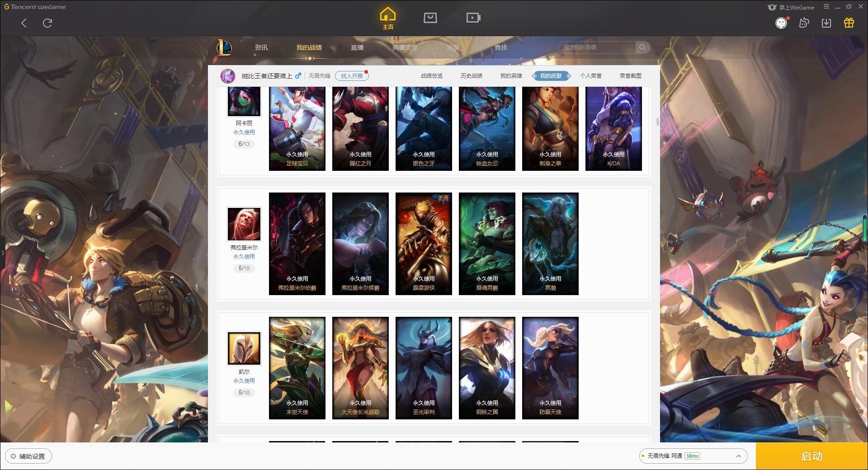Go back with the left arrow icon
Viewport: 868px width, 470px height.
coord(24,23)
